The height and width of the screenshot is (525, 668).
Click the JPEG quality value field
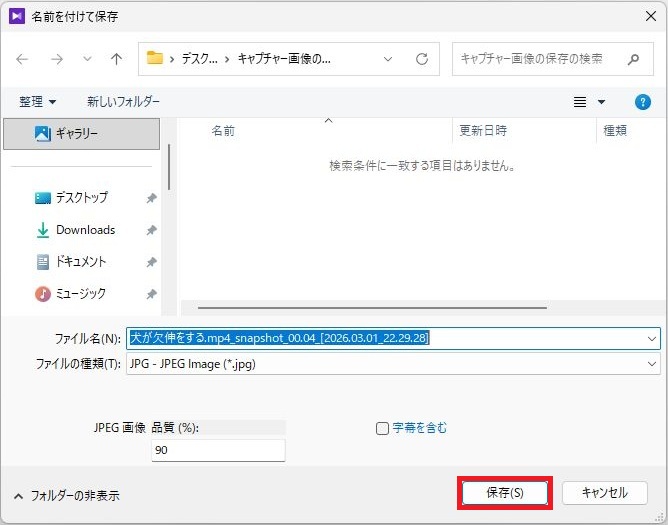click(217, 451)
